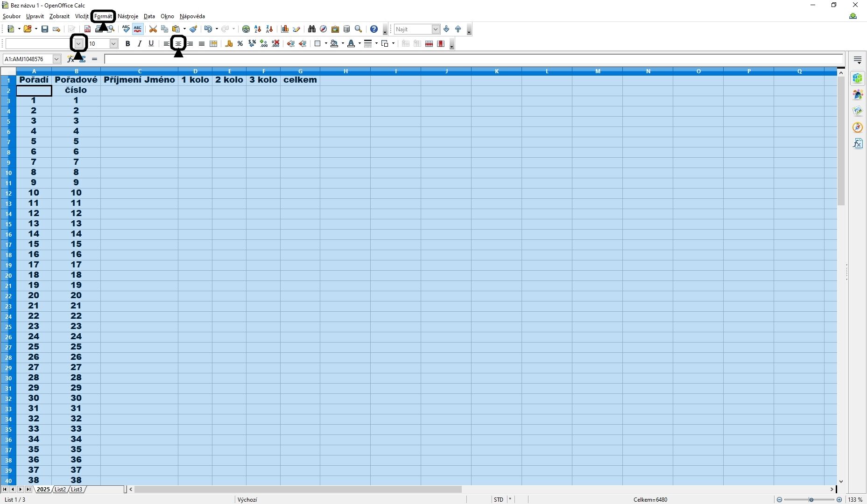
Task: Click the Save document icon
Action: click(45, 29)
